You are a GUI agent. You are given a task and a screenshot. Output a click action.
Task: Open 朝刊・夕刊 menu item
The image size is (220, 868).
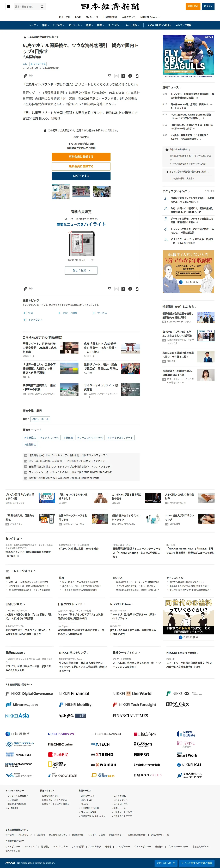tap(65, 17)
